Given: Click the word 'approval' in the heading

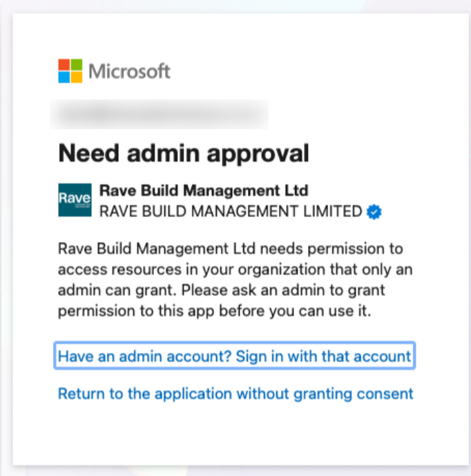Looking at the screenshot, I should (260, 153).
